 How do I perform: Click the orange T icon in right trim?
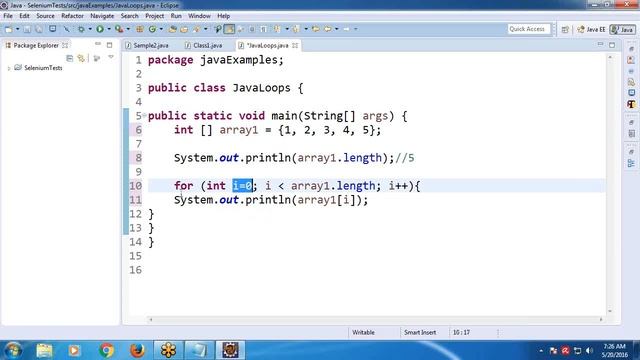(x=631, y=104)
